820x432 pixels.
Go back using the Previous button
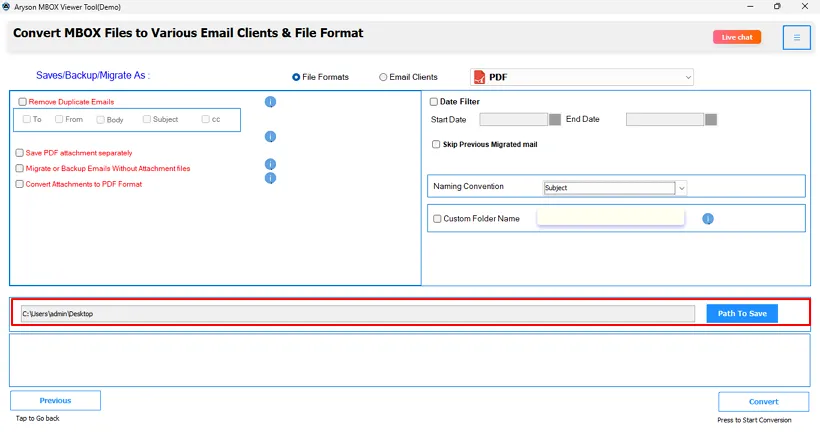[55, 401]
